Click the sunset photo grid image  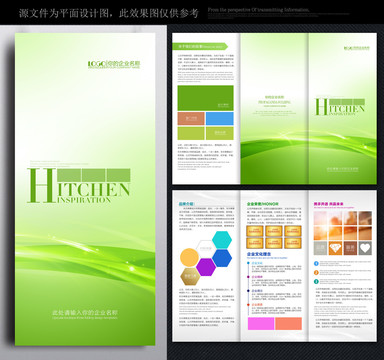coord(343,226)
